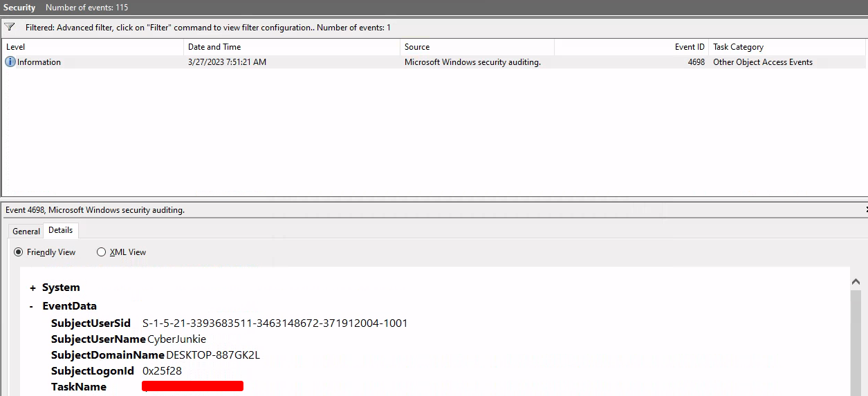Click the CyberJunkie SubjectUserName value
Viewport: 868px width, 396px height.
[x=177, y=339]
